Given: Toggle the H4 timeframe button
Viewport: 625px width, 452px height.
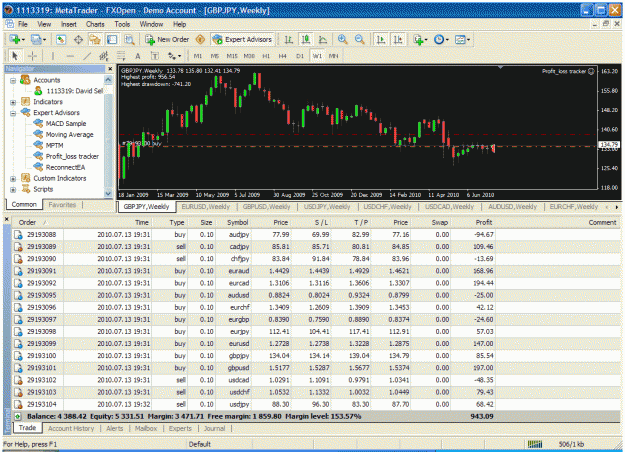Looking at the screenshot, I should (x=282, y=56).
